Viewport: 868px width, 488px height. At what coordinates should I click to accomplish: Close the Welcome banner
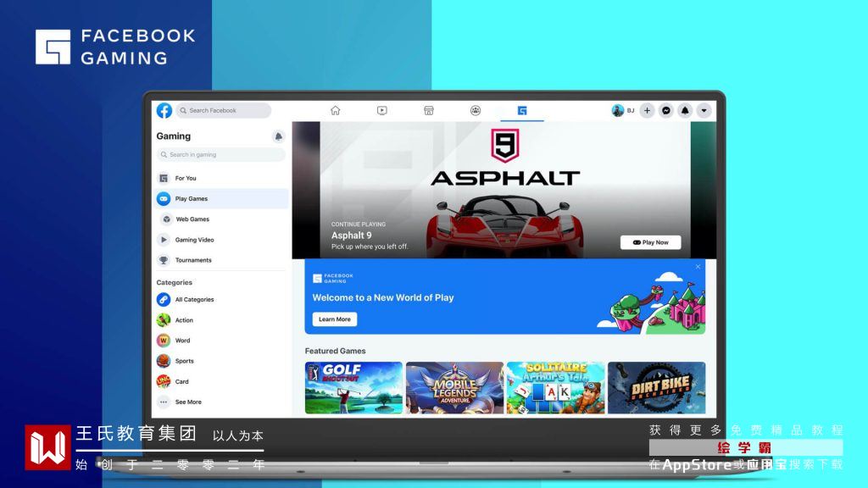click(x=698, y=267)
